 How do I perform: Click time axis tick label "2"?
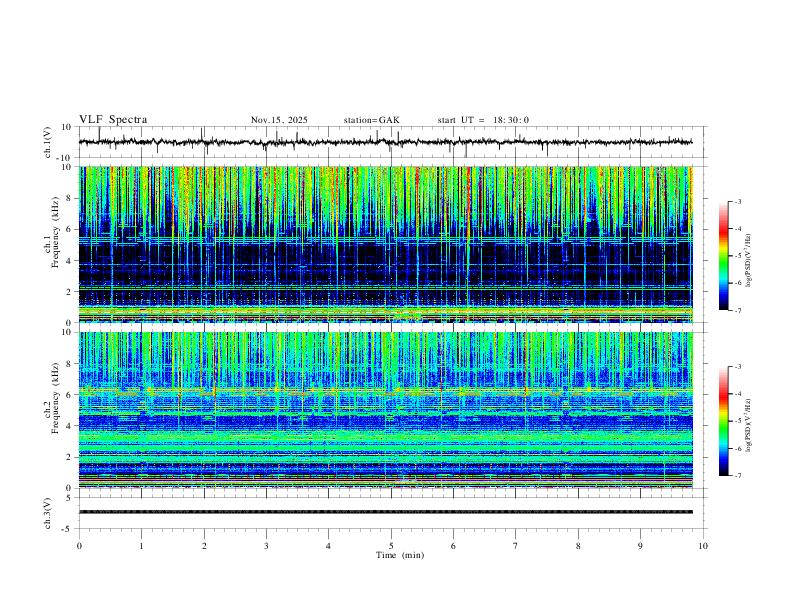204,546
